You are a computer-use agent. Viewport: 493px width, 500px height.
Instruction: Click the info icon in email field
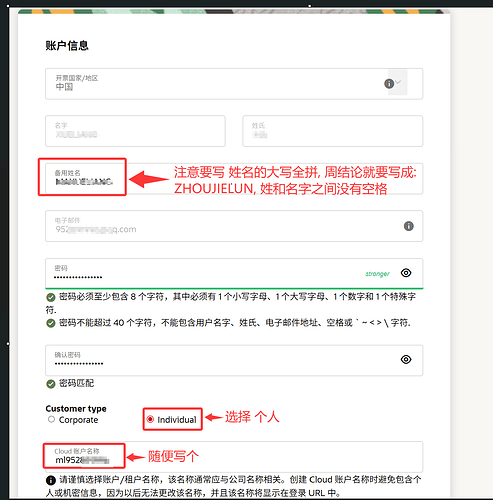click(x=409, y=226)
